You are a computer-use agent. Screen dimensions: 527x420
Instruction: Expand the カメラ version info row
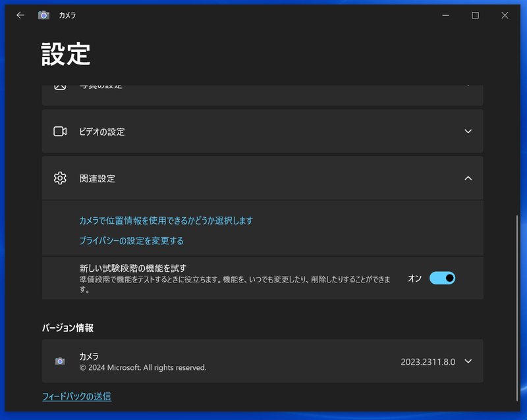tap(468, 361)
